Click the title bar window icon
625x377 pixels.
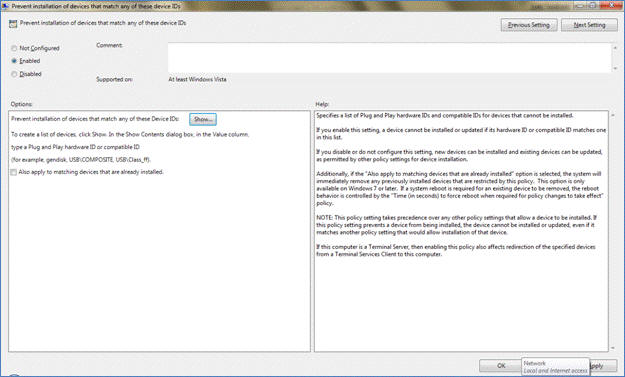[5, 6]
